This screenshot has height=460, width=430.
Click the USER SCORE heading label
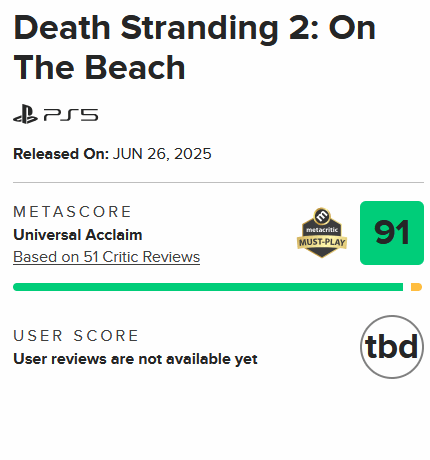[76, 336]
